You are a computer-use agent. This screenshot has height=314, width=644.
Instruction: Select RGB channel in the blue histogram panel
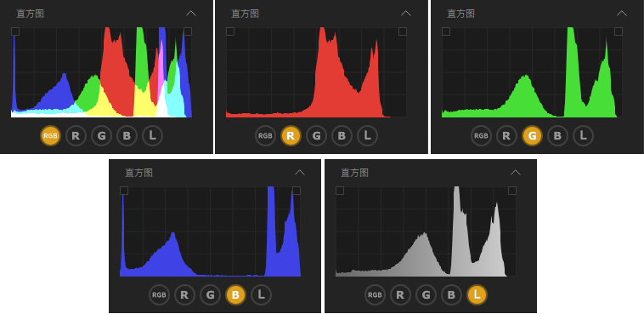(x=159, y=294)
